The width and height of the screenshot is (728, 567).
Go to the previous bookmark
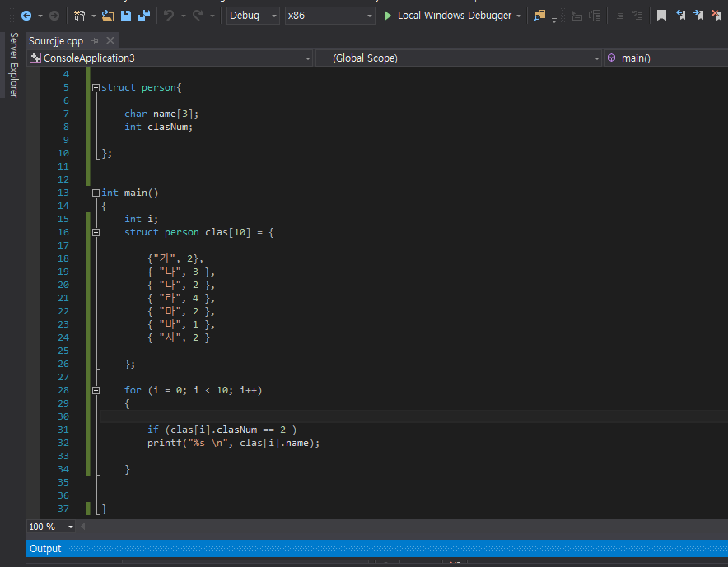point(680,16)
